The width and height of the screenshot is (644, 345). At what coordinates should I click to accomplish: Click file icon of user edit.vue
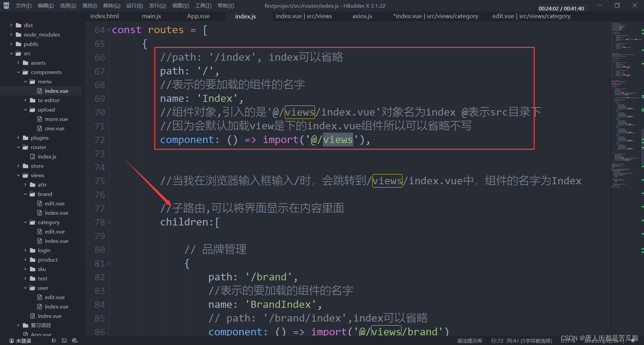tap(40, 297)
